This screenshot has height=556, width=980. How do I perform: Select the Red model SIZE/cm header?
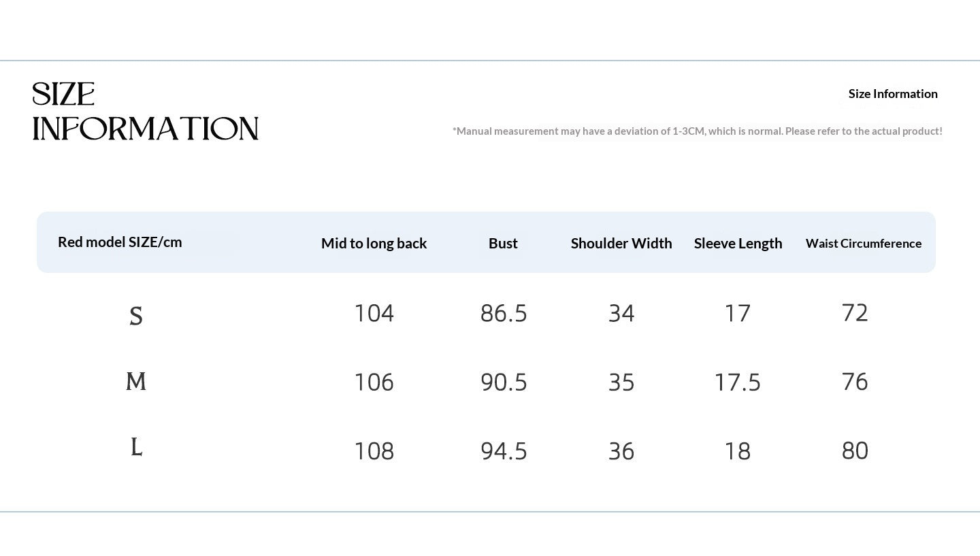pos(120,242)
